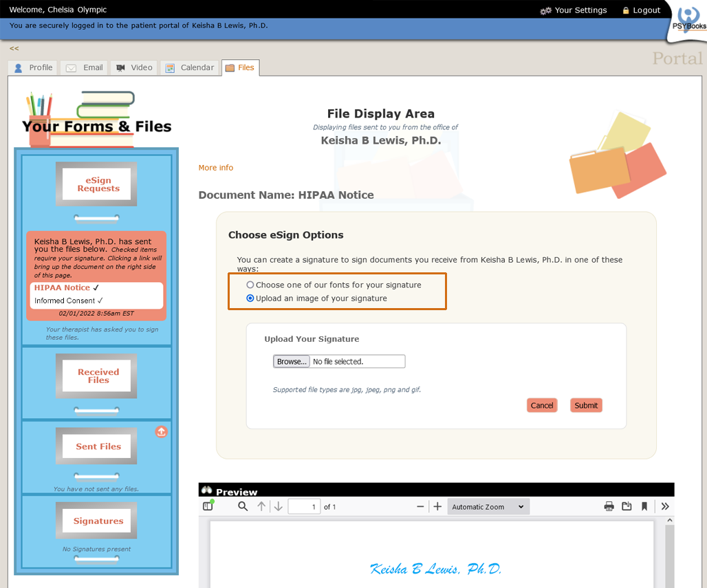This screenshot has width=707, height=588.
Task: Click 'Supported file types are jpg, jpeg, png and gif.' note
Action: pyautogui.click(x=347, y=390)
